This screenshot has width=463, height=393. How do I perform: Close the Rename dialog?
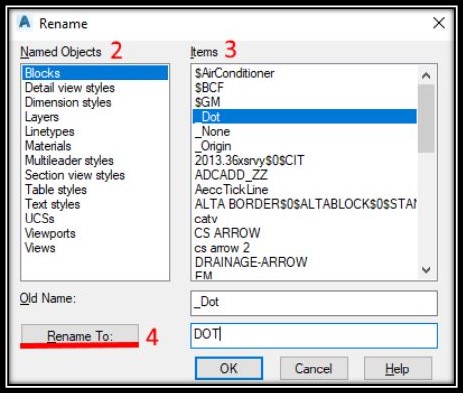click(439, 23)
